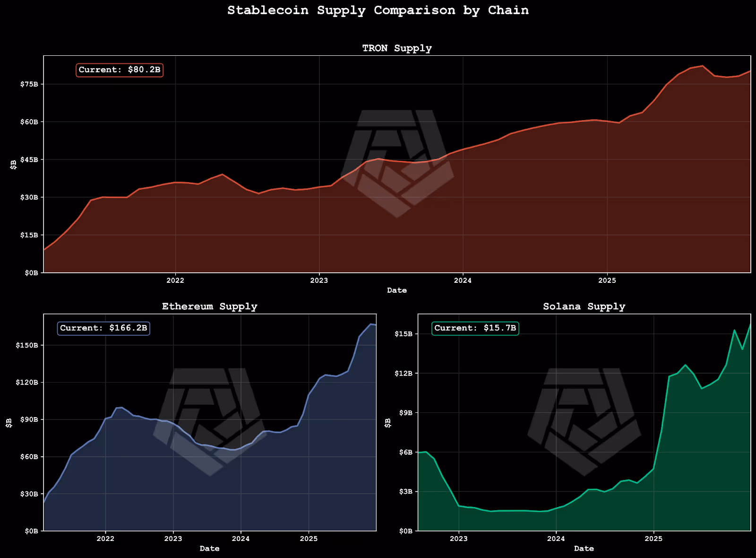Select '2024' on the Solana x-axis
The image size is (756, 558).
556,539
